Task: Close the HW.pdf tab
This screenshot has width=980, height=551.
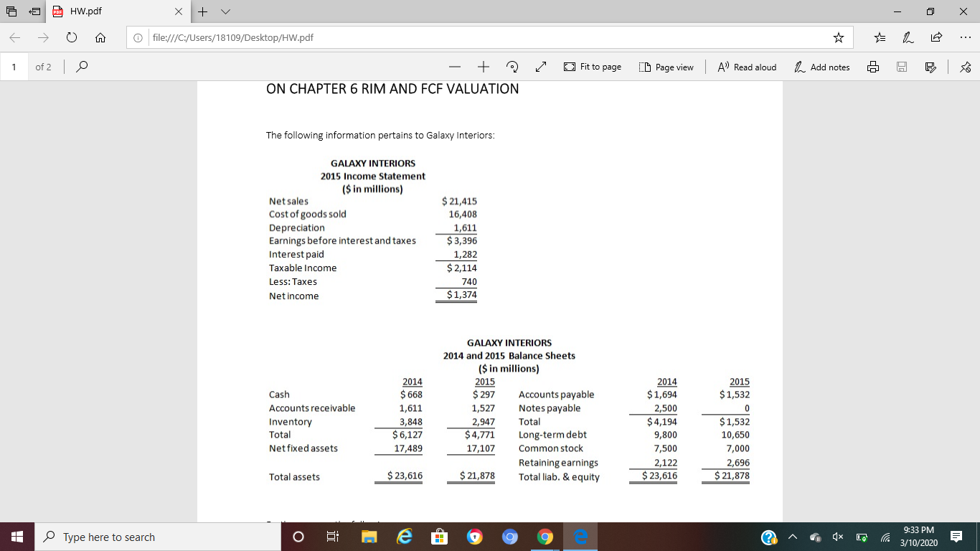Action: coord(179,11)
